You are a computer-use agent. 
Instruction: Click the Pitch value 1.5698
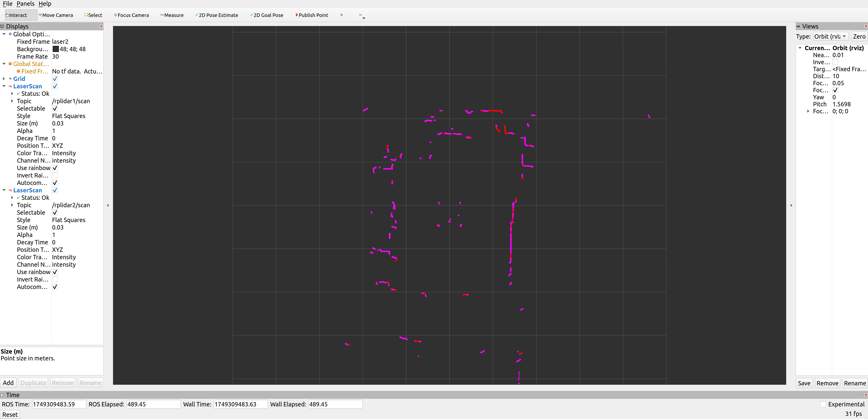pyautogui.click(x=841, y=104)
